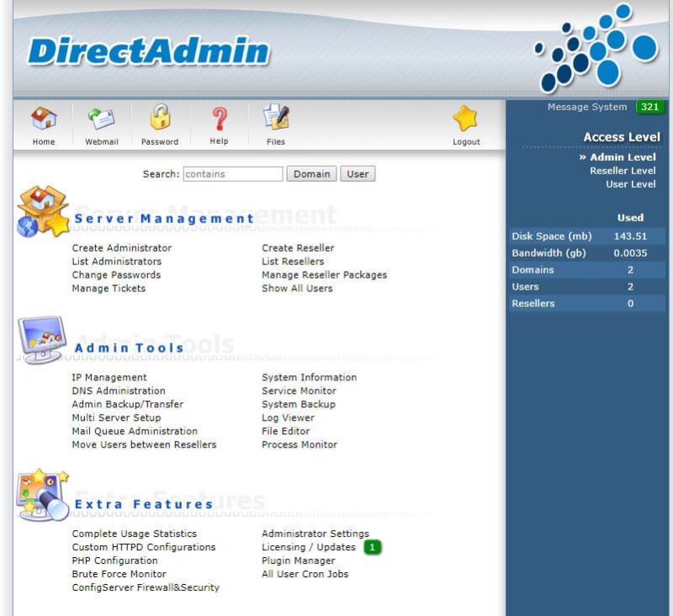
Task: Switch to Reseller Level
Action: click(x=625, y=171)
